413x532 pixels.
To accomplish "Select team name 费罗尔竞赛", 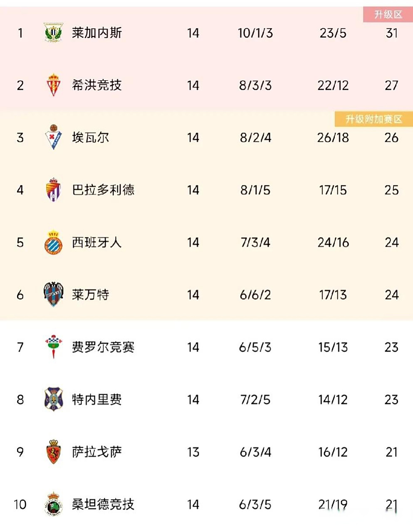I will pyautogui.click(x=103, y=347).
